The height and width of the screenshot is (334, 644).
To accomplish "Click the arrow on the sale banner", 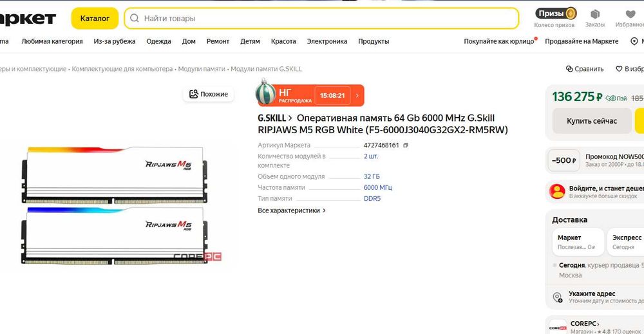I will (357, 96).
